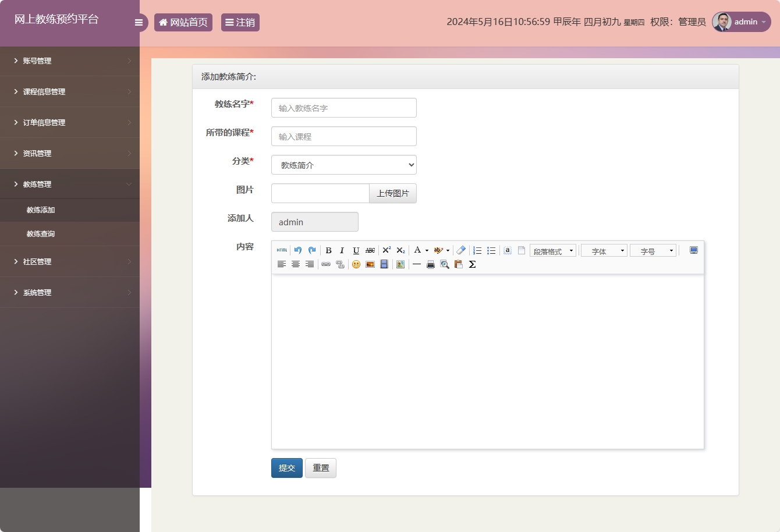
Task: Open the 教练查询 menu item
Action: coord(40,233)
